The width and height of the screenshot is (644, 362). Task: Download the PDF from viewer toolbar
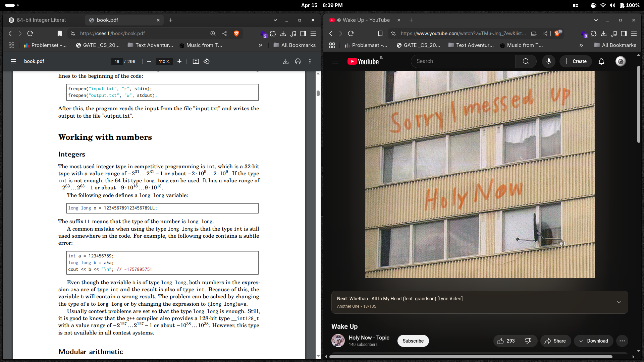[285, 61]
